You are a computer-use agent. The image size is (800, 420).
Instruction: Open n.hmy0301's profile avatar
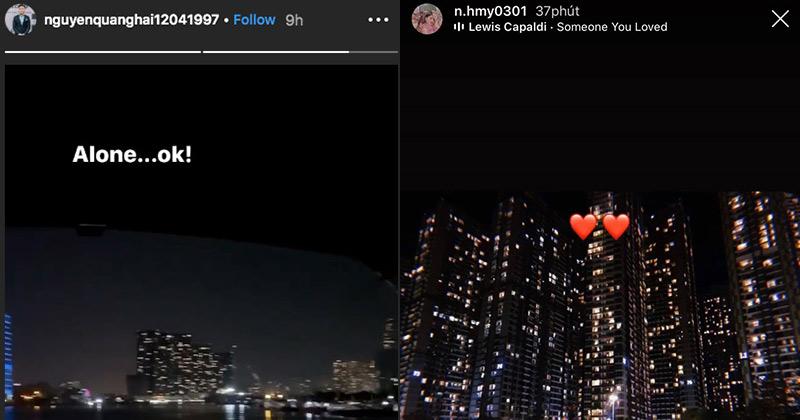tap(427, 19)
